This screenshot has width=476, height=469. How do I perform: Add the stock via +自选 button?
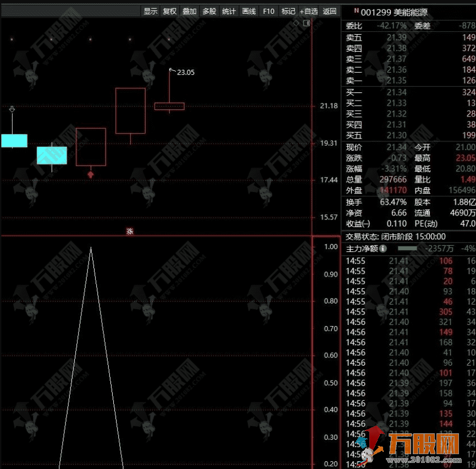coord(309,11)
